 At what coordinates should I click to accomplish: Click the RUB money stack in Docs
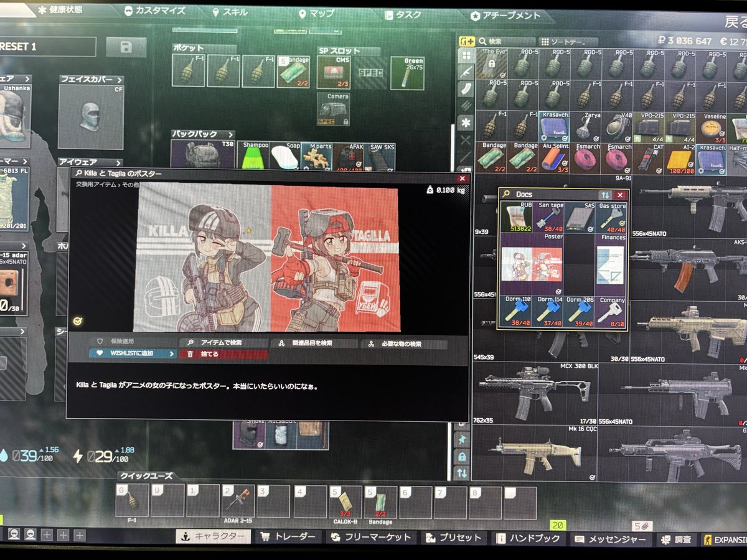pyautogui.click(x=517, y=217)
